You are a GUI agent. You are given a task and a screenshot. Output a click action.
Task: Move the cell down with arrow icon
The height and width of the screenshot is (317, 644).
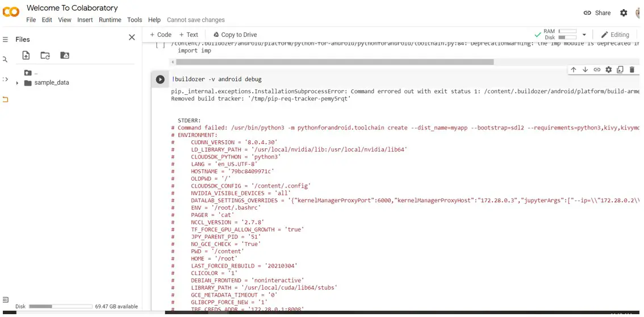pos(585,70)
